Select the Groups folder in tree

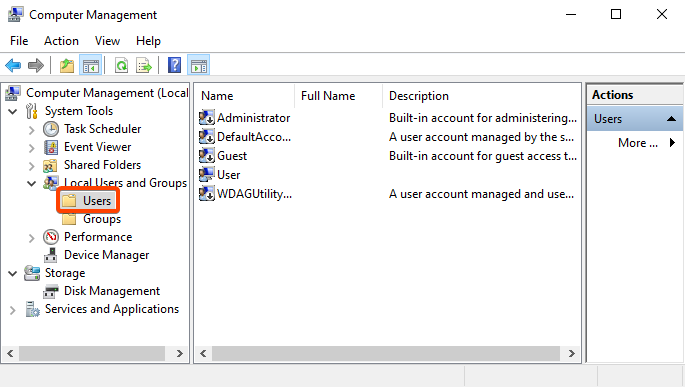tap(101, 219)
